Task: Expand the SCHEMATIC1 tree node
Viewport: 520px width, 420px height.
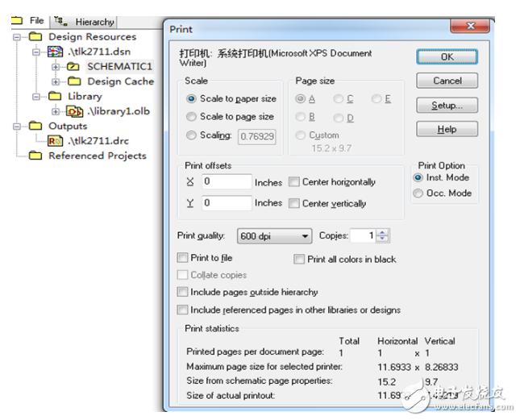Action: [56, 67]
